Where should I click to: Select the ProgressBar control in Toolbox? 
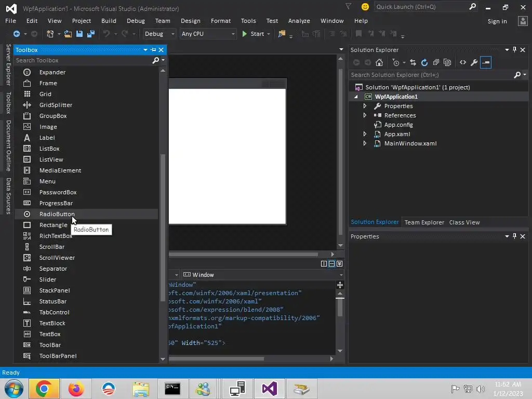click(86, 203)
